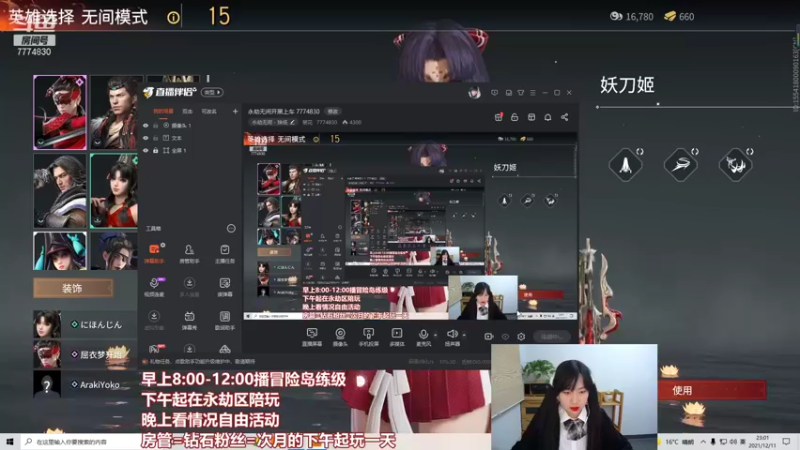Image resolution: width=800 pixels, height=450 pixels.
Task: Open the 房管助手 room manager tool
Action: pyautogui.click(x=189, y=253)
